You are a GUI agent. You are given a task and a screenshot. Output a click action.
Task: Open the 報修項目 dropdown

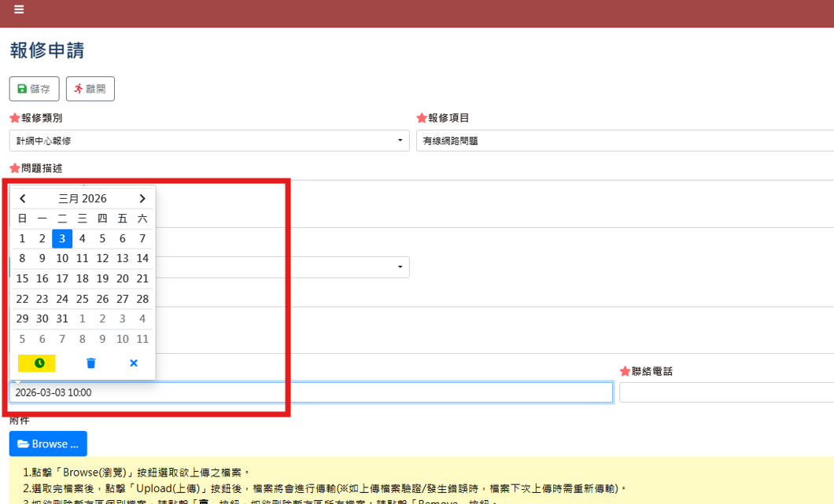point(625,141)
